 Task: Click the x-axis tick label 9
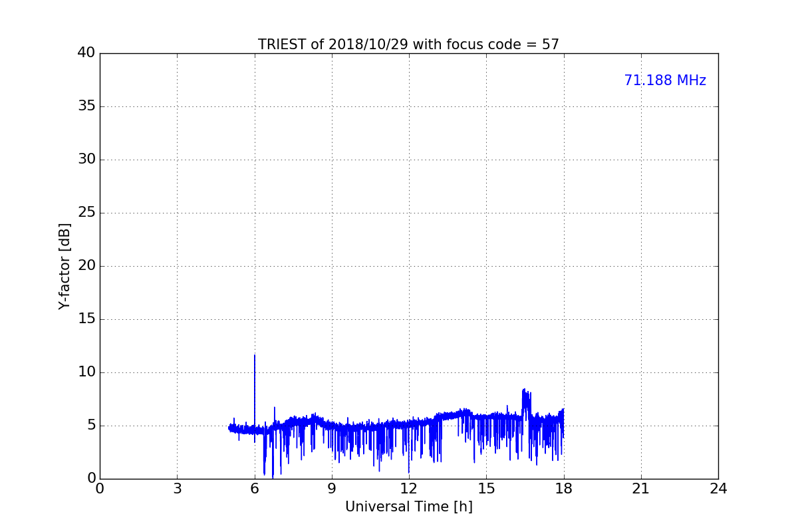click(x=332, y=489)
